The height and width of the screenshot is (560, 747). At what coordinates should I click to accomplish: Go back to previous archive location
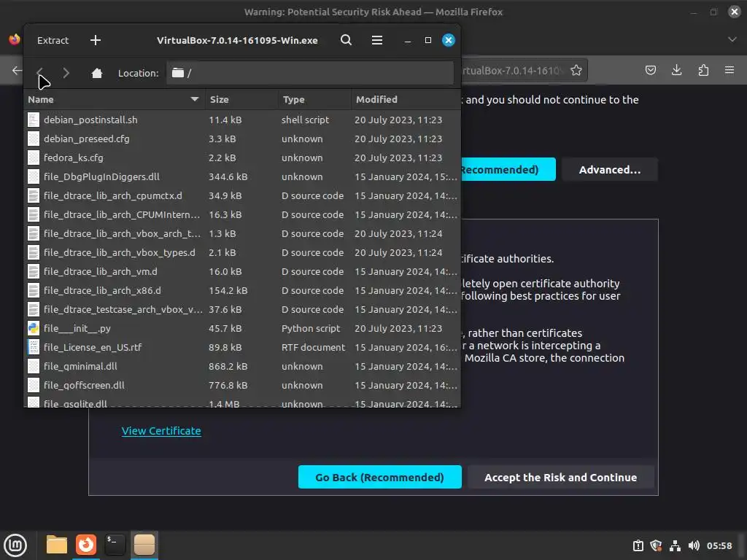(40, 73)
